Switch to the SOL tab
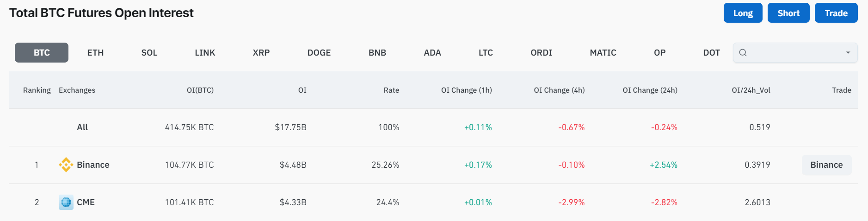Viewport: 868px width, 221px height. pos(149,53)
